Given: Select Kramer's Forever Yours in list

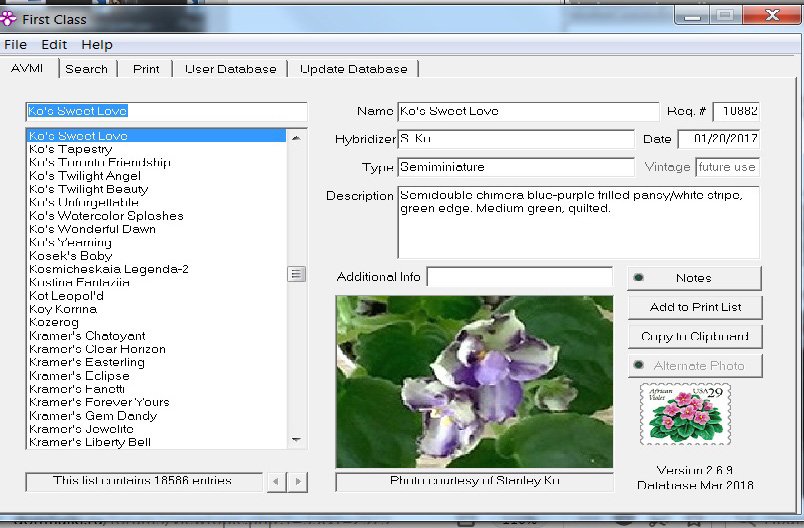Looking at the screenshot, I should [156, 402].
